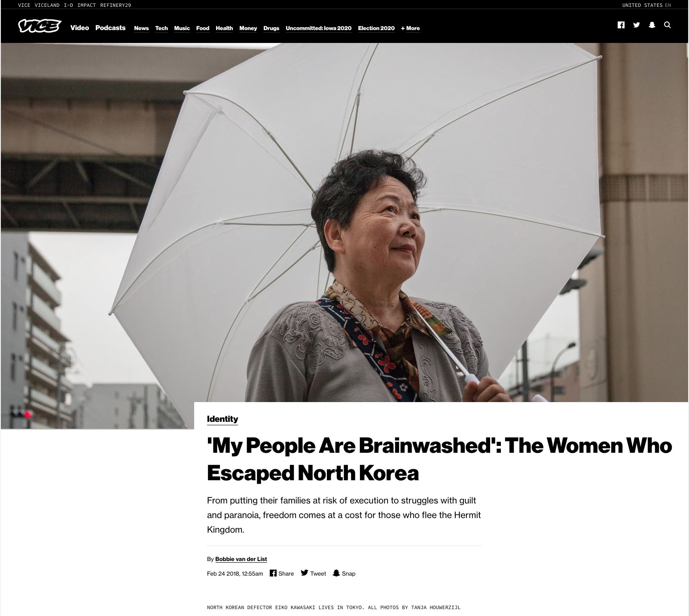Click the VICE logo
This screenshot has height=616, width=689.
pos(40,26)
